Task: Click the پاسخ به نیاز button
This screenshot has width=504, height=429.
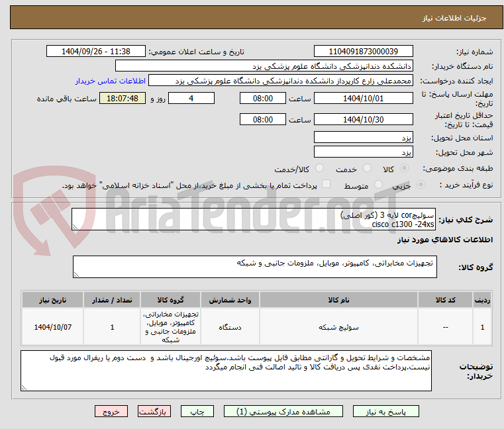Action: pos(386,411)
